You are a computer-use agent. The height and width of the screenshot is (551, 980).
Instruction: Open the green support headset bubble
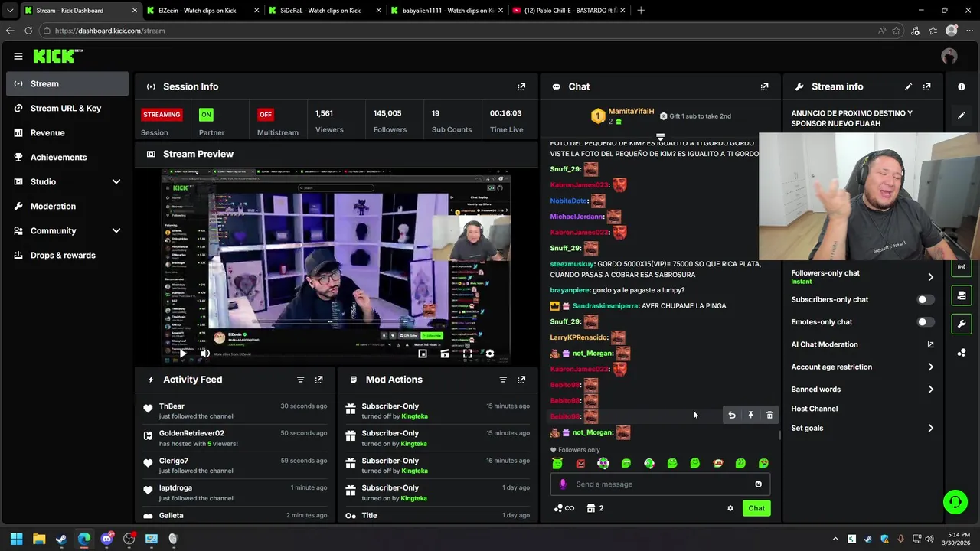tap(955, 502)
